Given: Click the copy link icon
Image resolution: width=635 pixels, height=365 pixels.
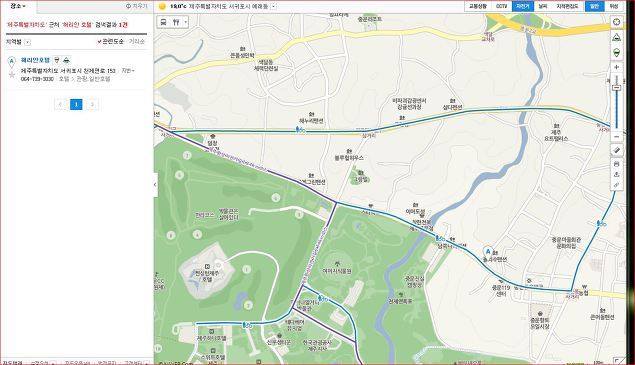Looking at the screenshot, I should (617, 185).
